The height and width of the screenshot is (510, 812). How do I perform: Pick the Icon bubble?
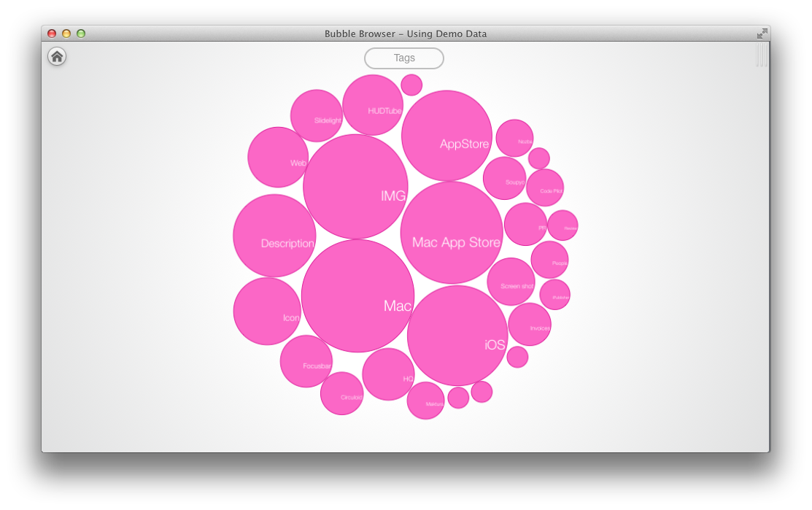point(267,311)
